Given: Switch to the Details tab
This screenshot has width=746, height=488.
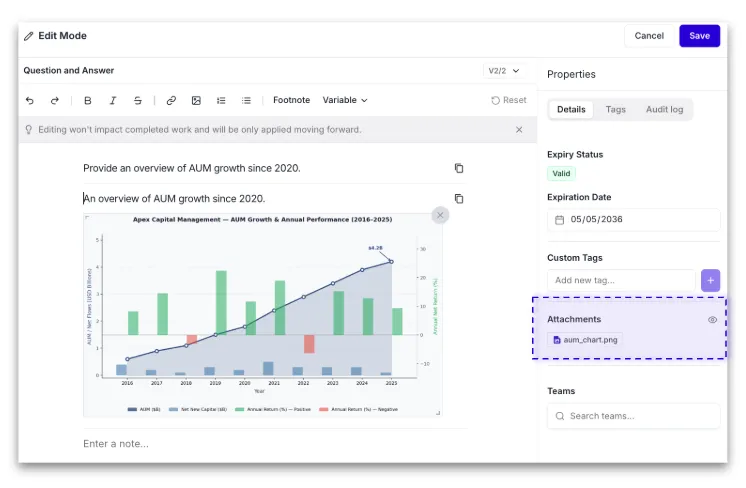Looking at the screenshot, I should (x=571, y=109).
